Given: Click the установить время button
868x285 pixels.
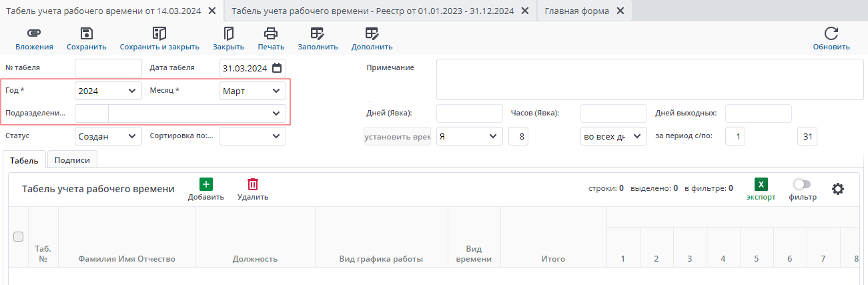Looking at the screenshot, I should click(x=397, y=136).
